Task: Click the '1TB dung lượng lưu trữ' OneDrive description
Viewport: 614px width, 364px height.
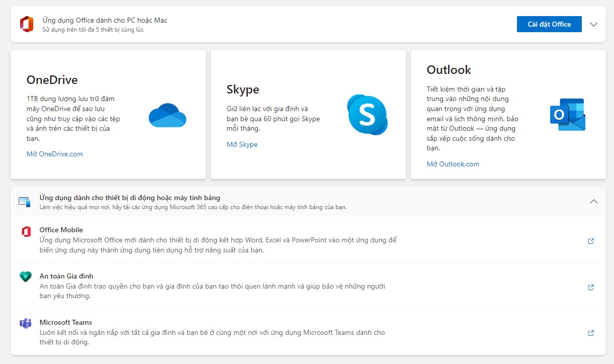Action: click(x=73, y=118)
